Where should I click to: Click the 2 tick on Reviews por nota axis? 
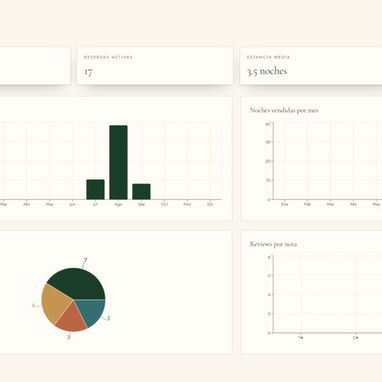click(269, 314)
